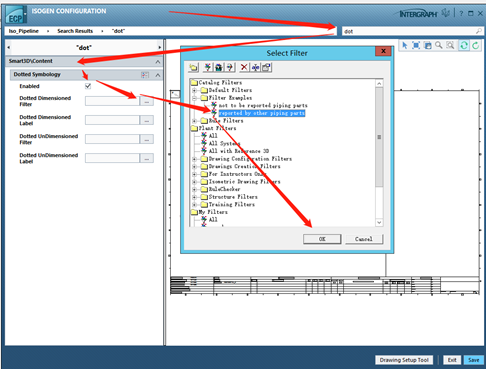Expand the Drawings Creation Filters folder
Image resolution: width=486 pixels, height=369 pixels.
coord(194,167)
